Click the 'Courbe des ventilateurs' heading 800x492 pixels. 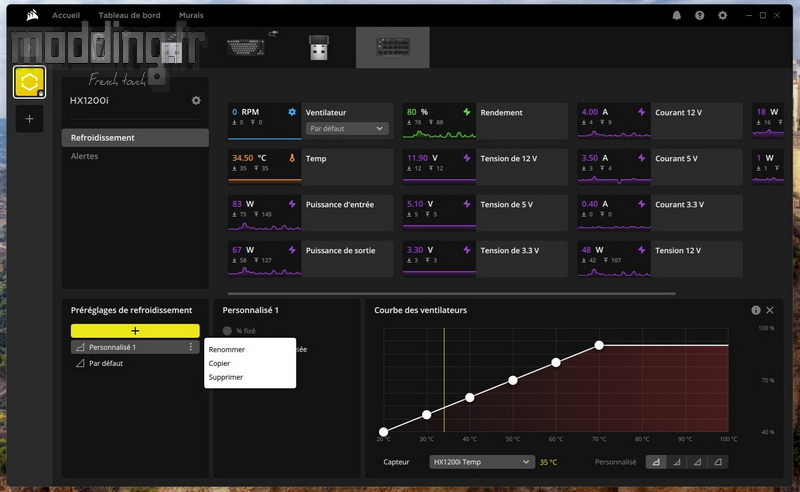420,310
